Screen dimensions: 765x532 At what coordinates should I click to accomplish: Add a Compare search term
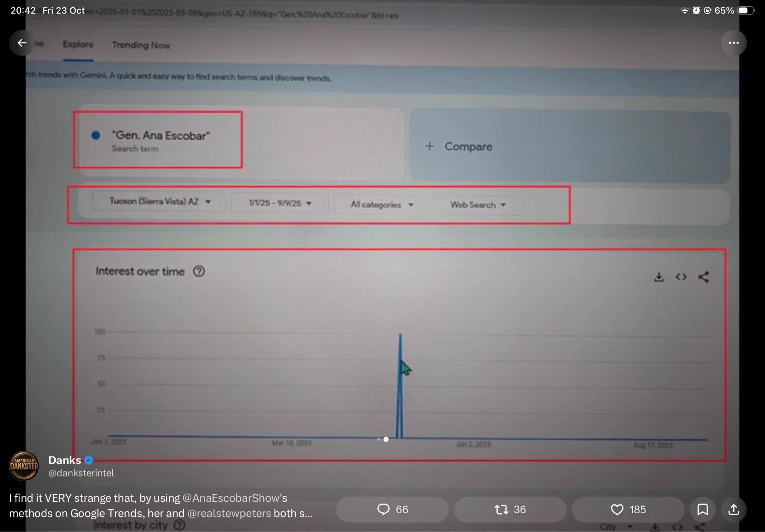point(570,146)
